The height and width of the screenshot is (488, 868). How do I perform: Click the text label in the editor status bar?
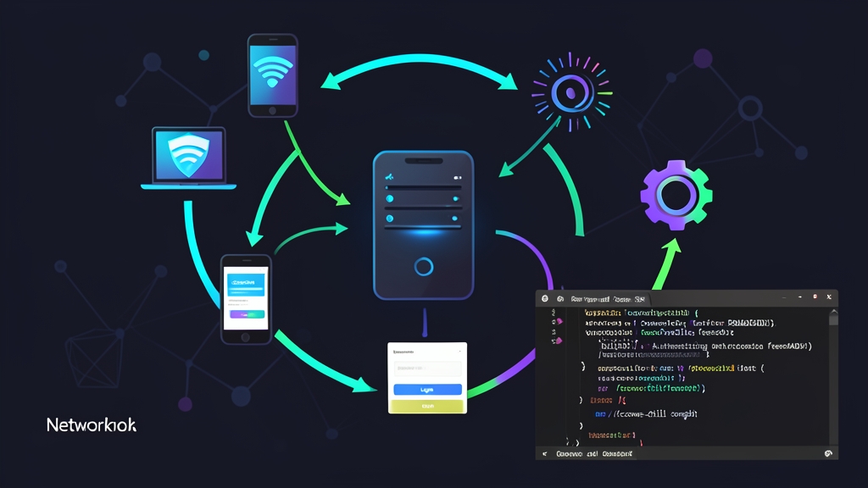point(594,454)
